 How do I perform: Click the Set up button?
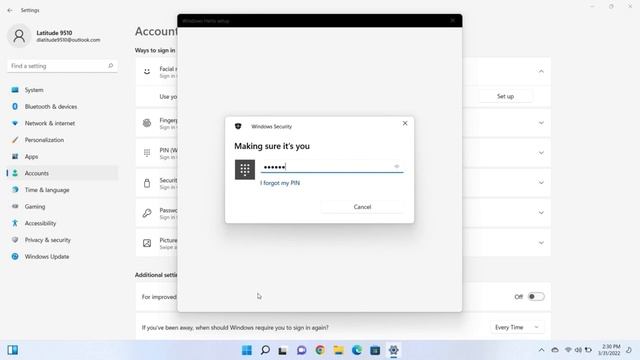click(x=505, y=96)
